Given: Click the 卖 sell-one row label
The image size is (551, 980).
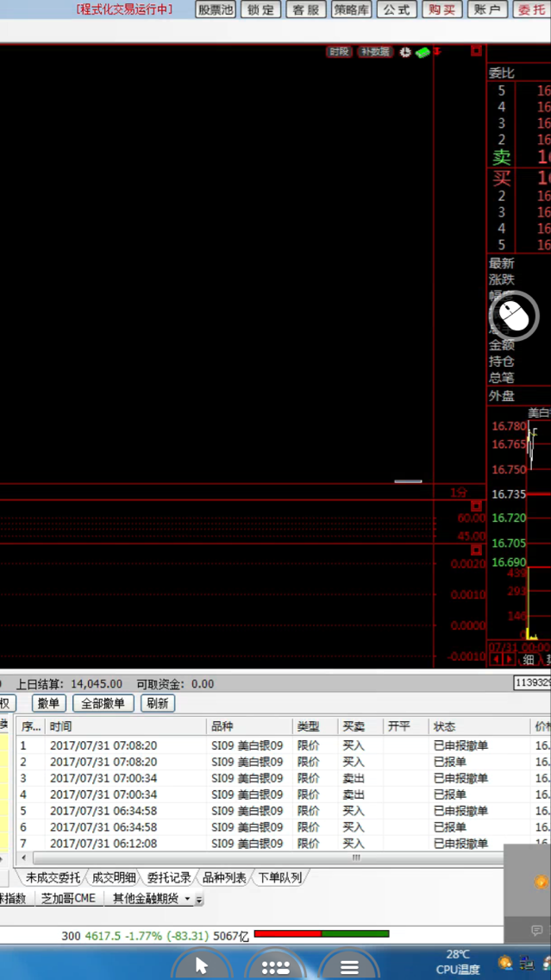Looking at the screenshot, I should coord(502,157).
